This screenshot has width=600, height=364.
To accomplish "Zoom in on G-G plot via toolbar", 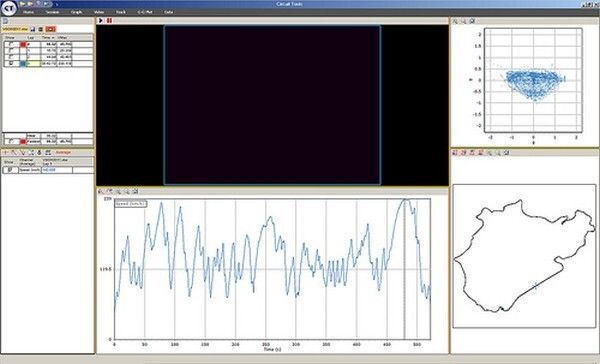I will tap(455, 21).
